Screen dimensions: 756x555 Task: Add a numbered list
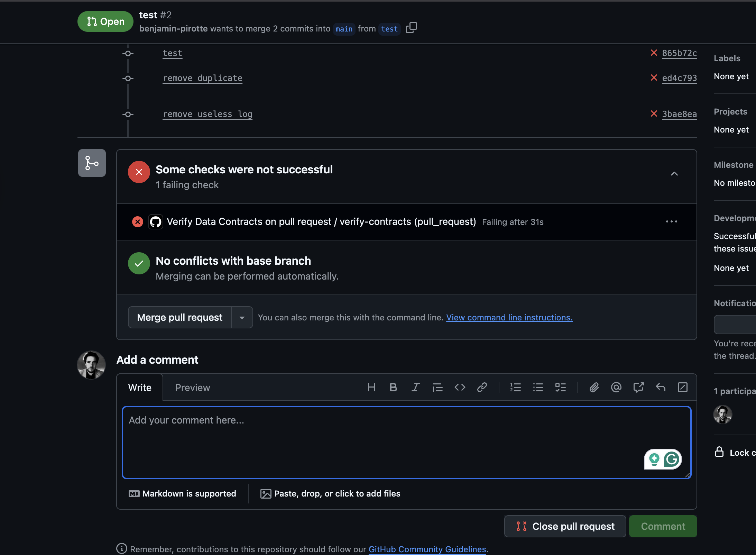[515, 387]
